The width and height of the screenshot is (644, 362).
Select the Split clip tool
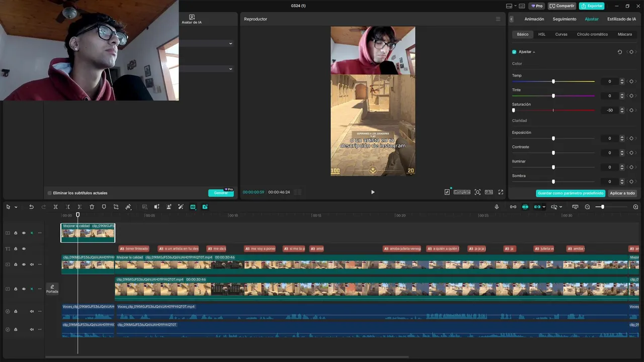(55, 207)
